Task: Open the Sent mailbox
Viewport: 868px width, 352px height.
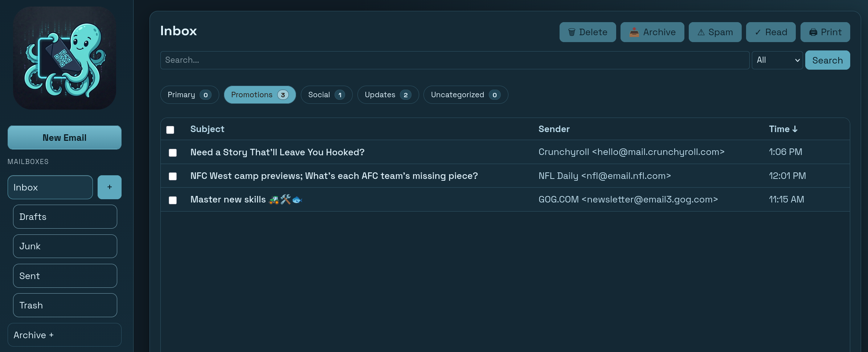Action: (65, 276)
